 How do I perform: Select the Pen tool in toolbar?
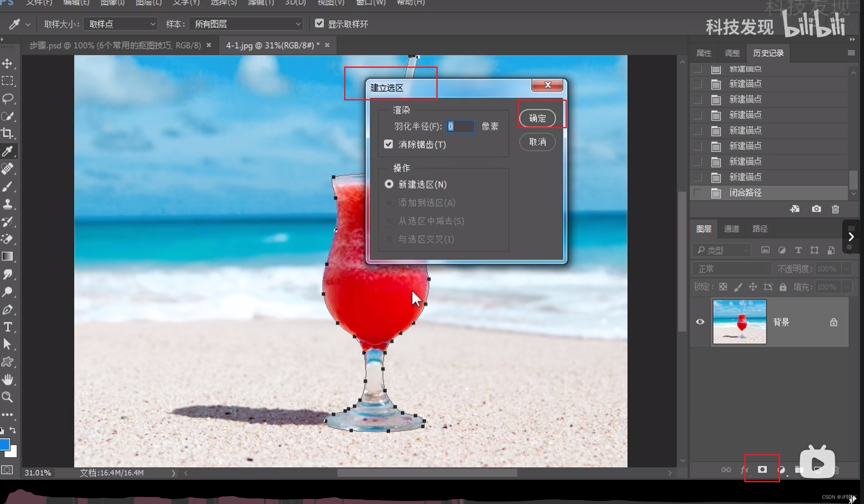(x=7, y=310)
